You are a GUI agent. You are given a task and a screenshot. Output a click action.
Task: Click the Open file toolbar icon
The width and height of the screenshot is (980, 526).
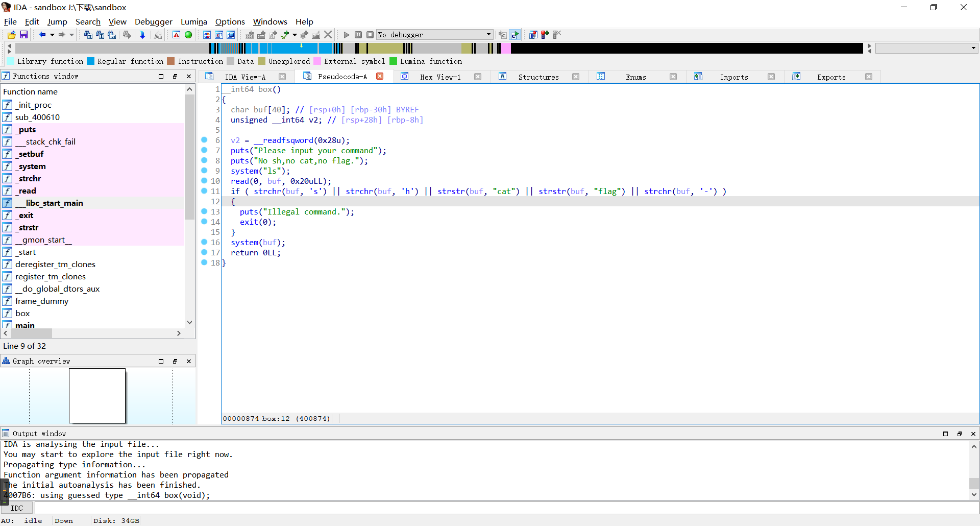tap(11, 35)
